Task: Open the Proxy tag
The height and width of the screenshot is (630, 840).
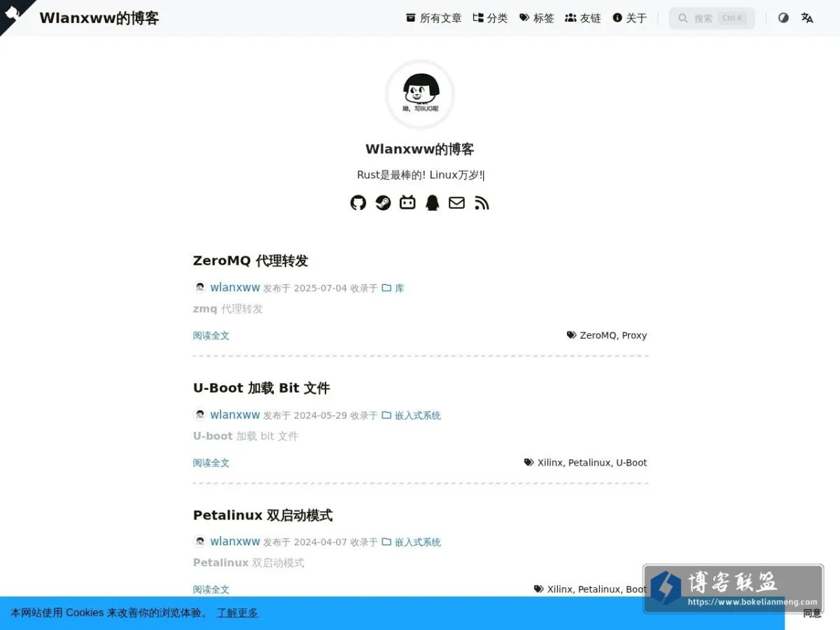Action: [x=634, y=335]
